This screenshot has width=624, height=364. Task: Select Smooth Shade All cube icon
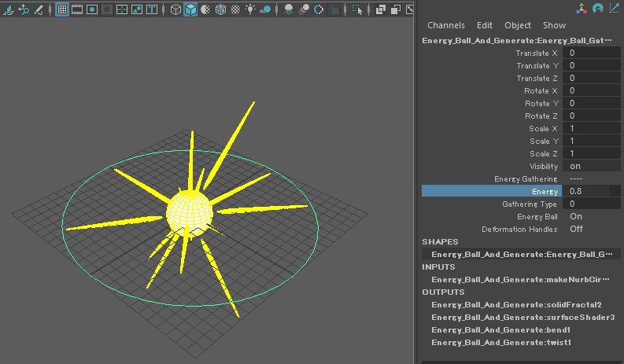[x=190, y=10]
